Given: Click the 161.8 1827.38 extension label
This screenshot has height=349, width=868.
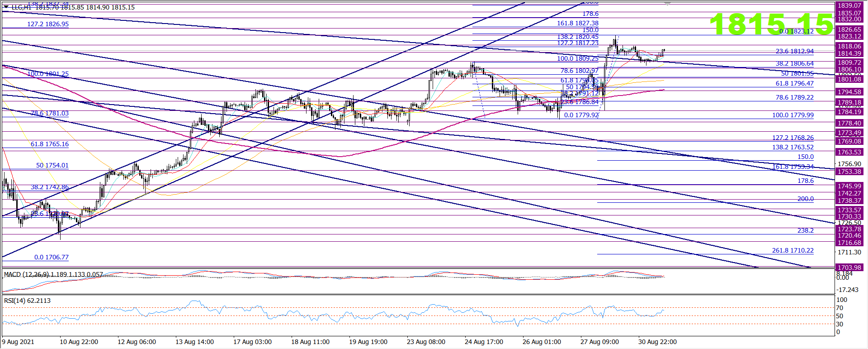Looking at the screenshot, I should click(578, 23).
